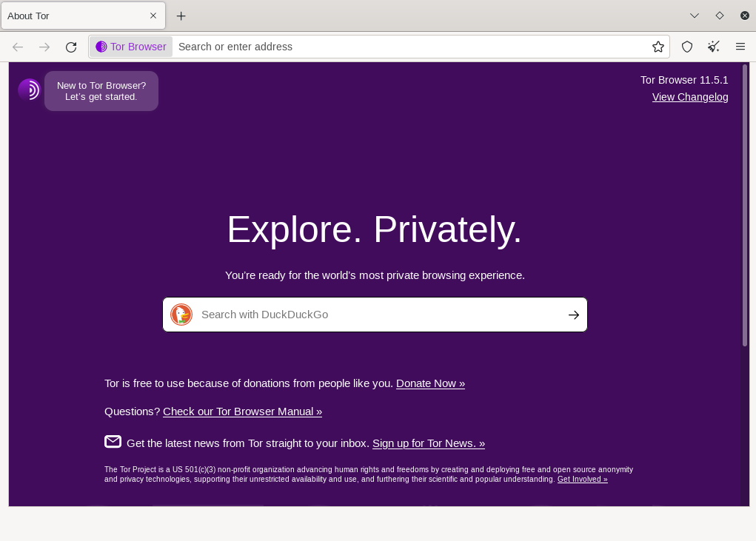Click the envelope icon beside the newsletter text
Viewport: 756px width, 541px height.
113,441
